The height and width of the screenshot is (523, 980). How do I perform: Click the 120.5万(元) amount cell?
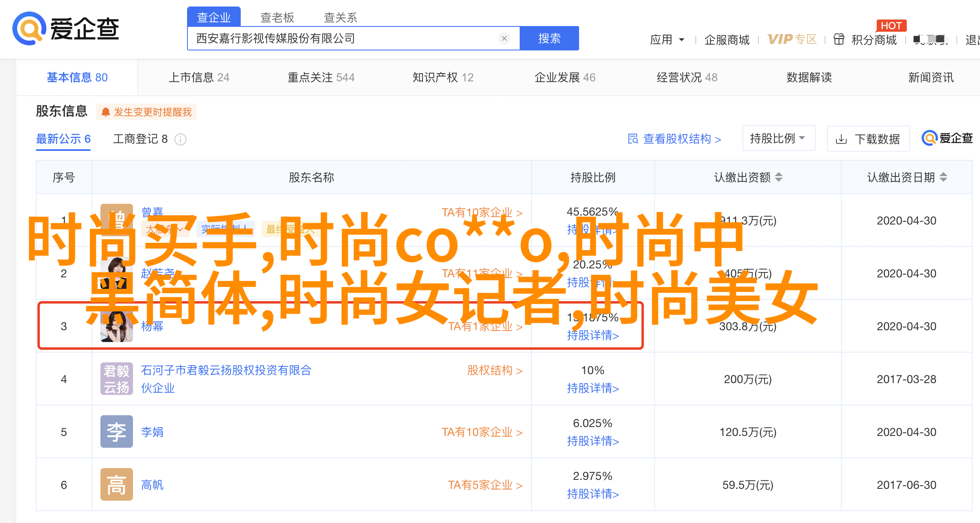tap(748, 432)
